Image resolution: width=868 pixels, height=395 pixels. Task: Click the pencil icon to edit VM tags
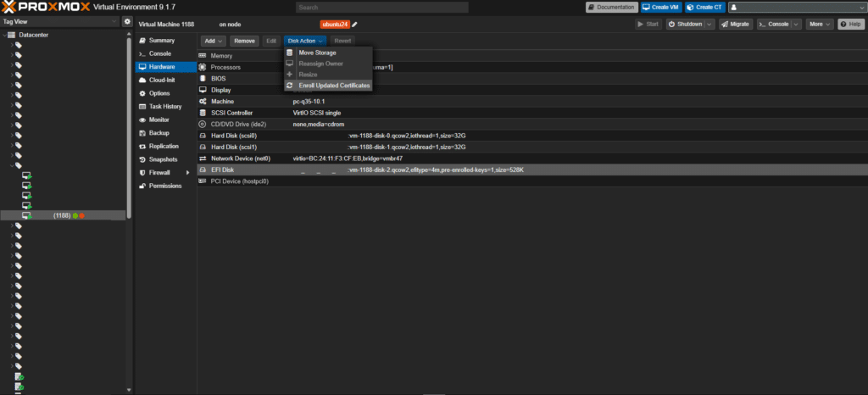(355, 25)
